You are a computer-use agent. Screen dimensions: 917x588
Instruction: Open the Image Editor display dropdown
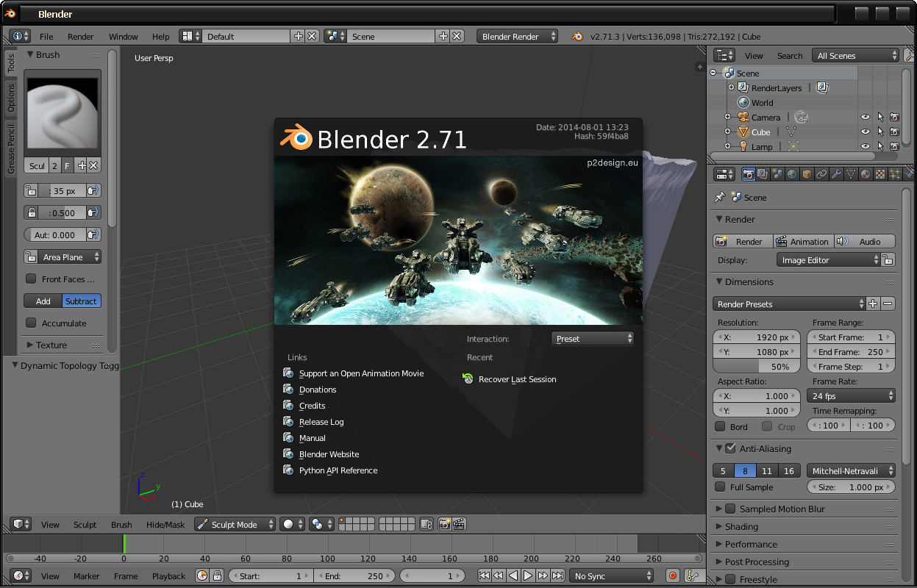pyautogui.click(x=828, y=259)
